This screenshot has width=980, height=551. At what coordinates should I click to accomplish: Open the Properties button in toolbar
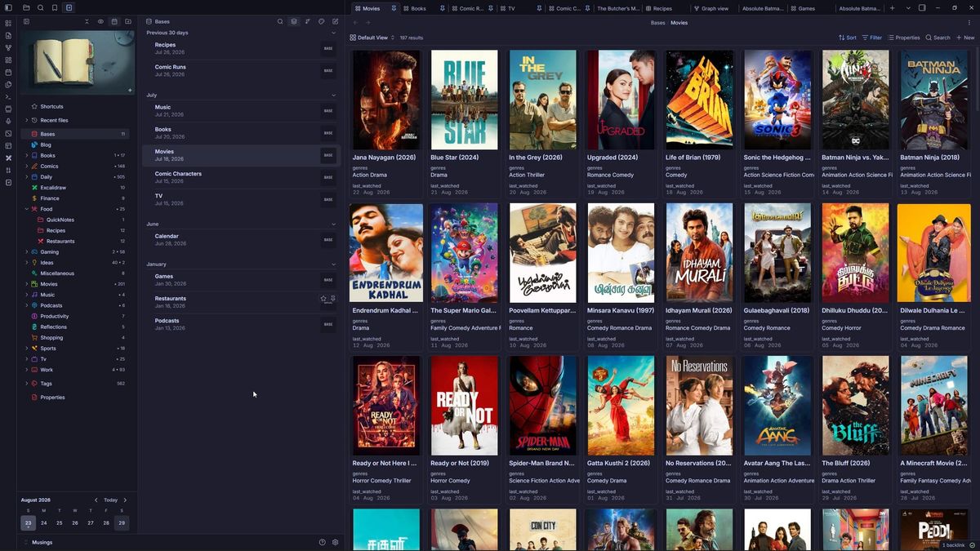[x=904, y=38]
